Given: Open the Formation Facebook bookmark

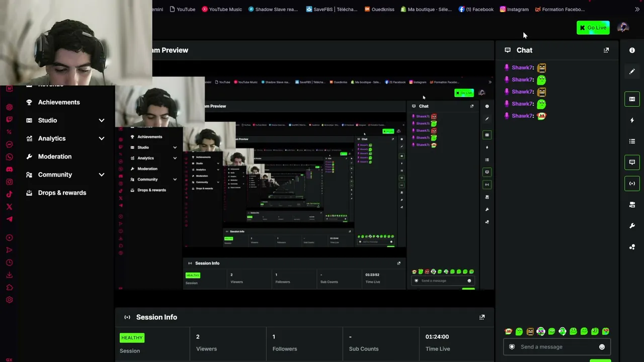Looking at the screenshot, I should coord(559,9).
